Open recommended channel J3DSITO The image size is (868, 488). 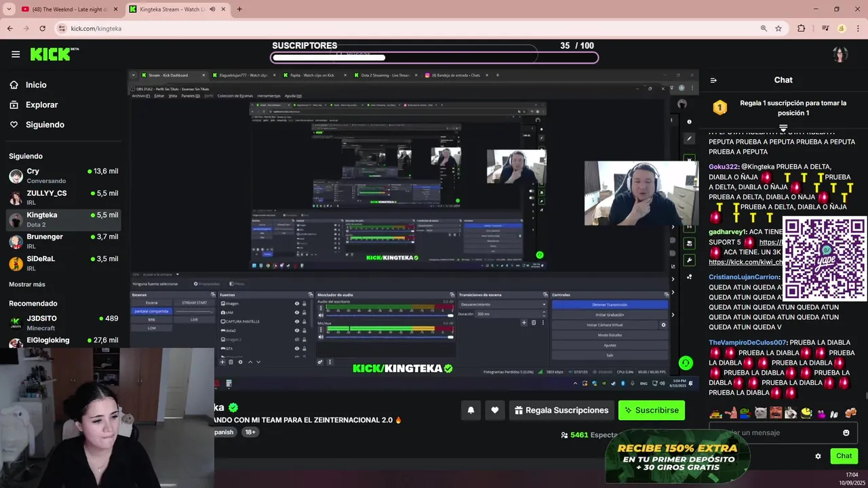point(64,323)
